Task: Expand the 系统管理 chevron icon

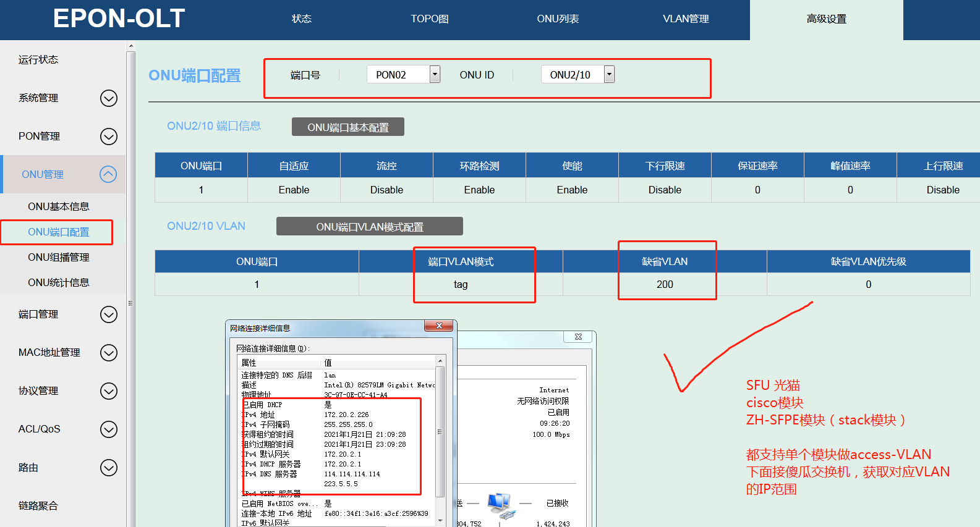Action: (109, 98)
